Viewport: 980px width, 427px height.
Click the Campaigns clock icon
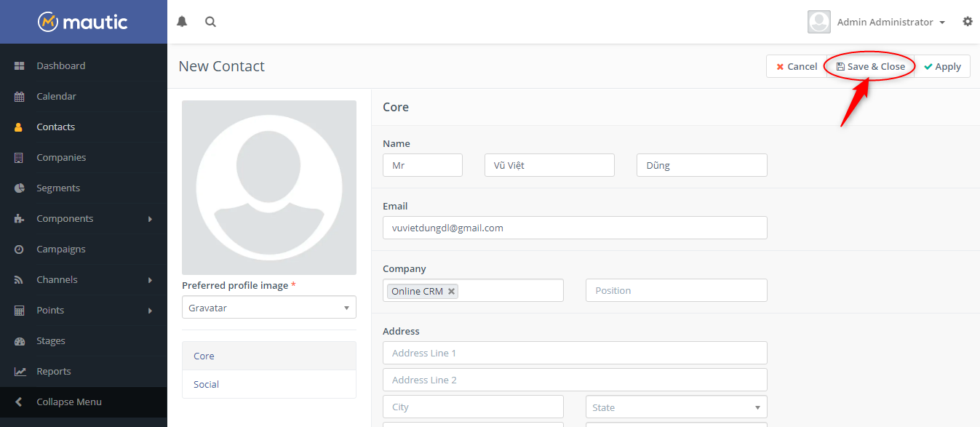pyautogui.click(x=20, y=250)
